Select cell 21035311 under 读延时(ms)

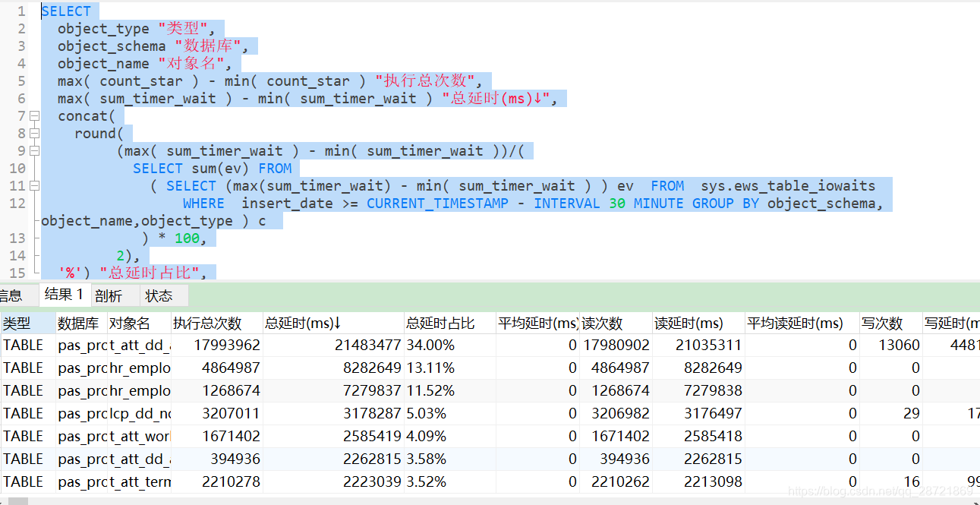click(698, 345)
